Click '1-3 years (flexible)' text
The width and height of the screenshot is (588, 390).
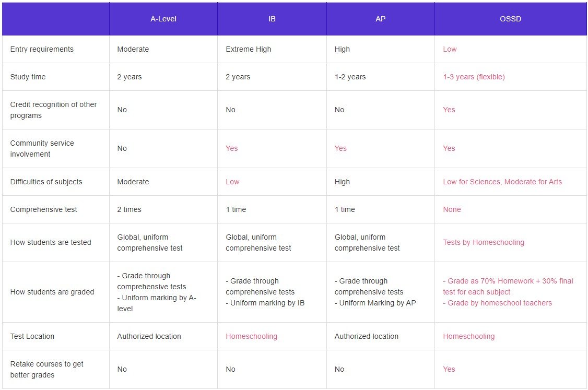point(474,77)
